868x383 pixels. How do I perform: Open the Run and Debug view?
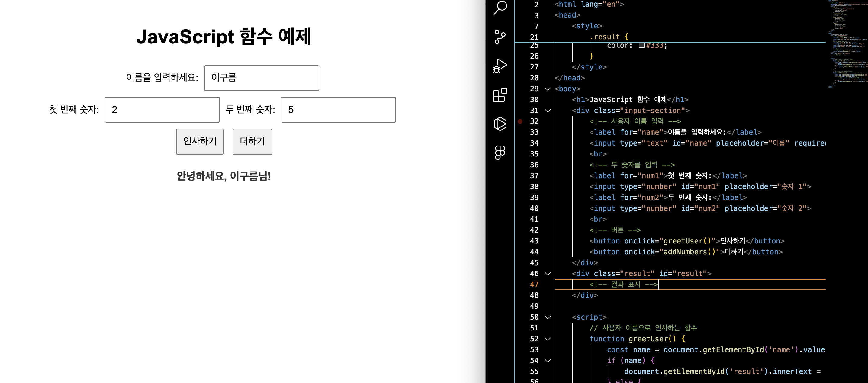500,66
